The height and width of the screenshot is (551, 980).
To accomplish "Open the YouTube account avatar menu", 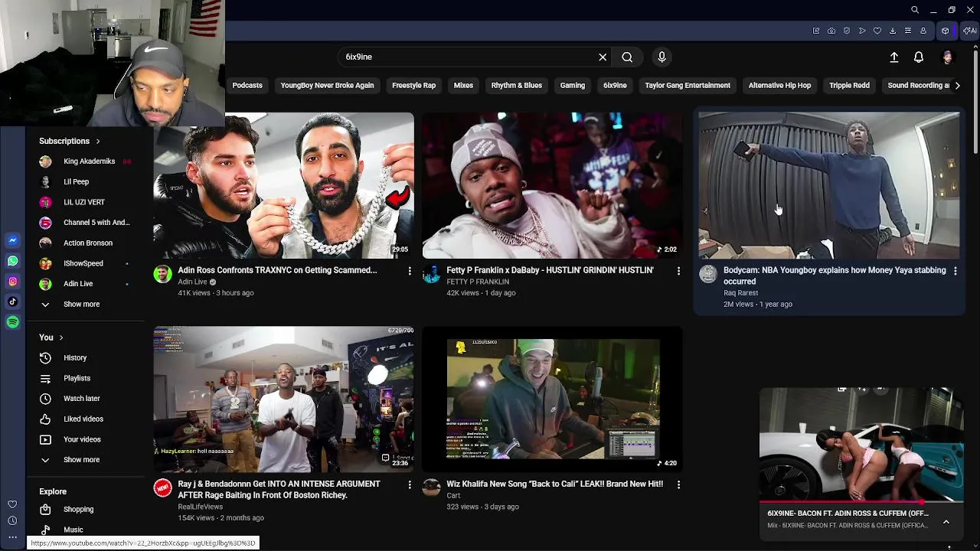I will (x=948, y=57).
